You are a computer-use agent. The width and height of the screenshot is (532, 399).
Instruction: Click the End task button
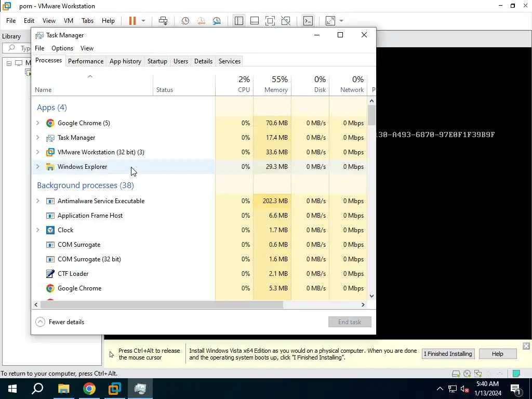(x=350, y=322)
